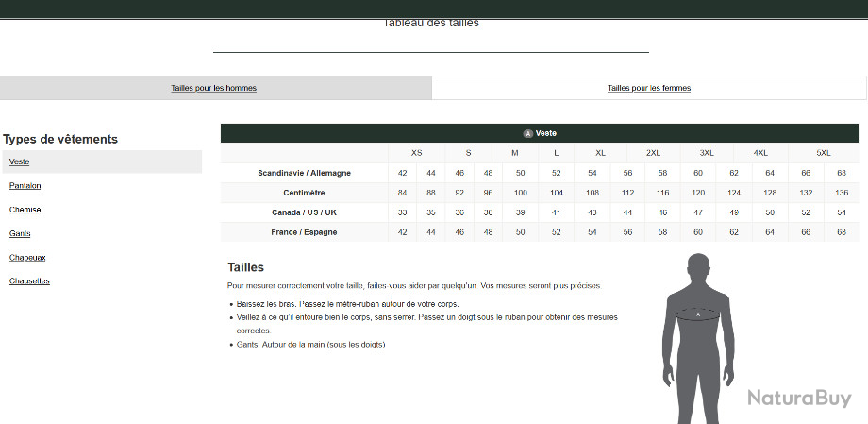
Task: Click the 100 value in Centimètre row
Action: coord(520,193)
